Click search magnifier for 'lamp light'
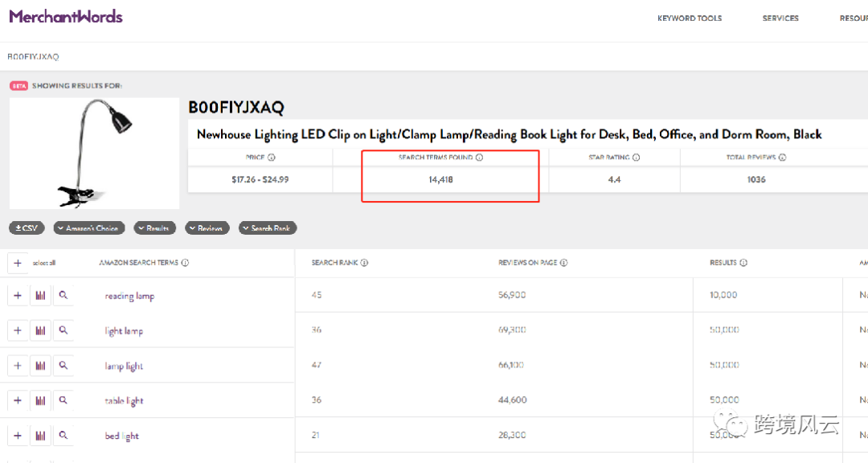 [63, 366]
